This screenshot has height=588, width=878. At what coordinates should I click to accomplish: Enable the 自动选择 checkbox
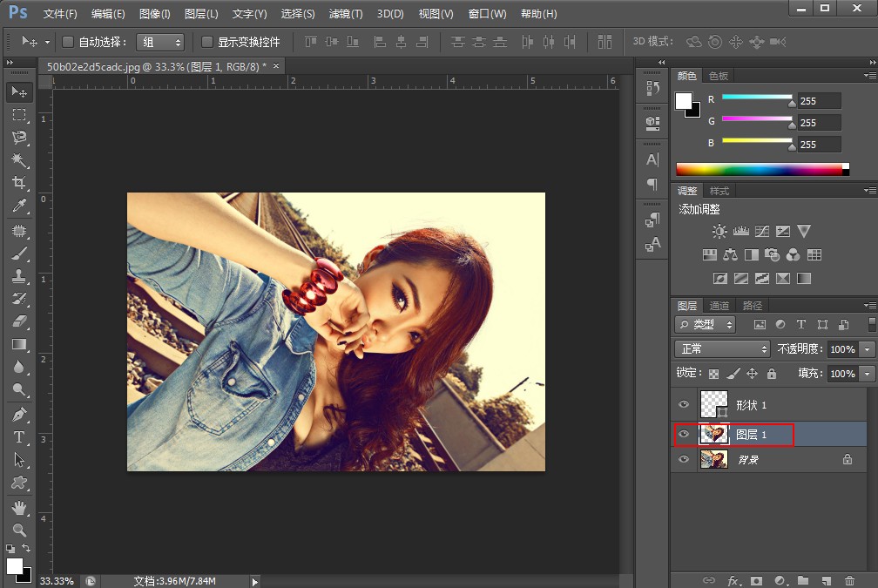pyautogui.click(x=68, y=42)
